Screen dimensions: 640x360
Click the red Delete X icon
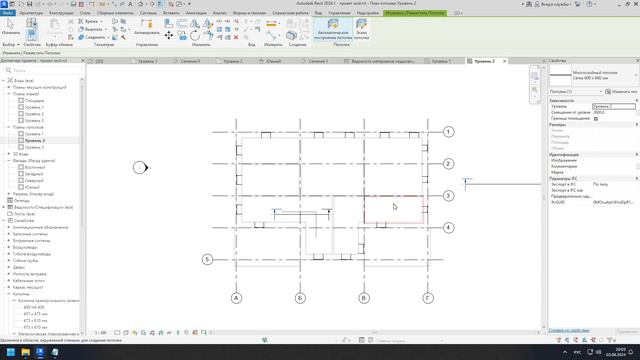click(236, 37)
